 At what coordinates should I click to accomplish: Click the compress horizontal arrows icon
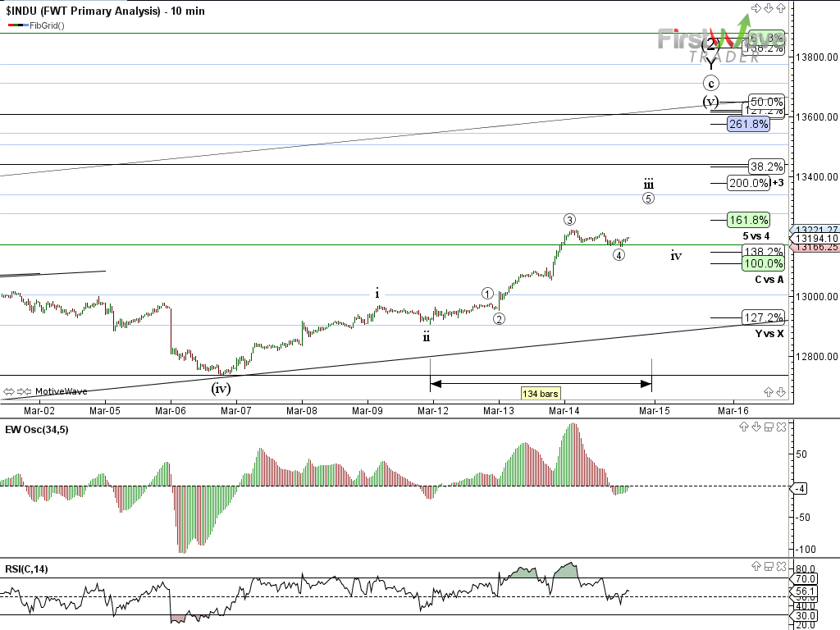tap(24, 391)
